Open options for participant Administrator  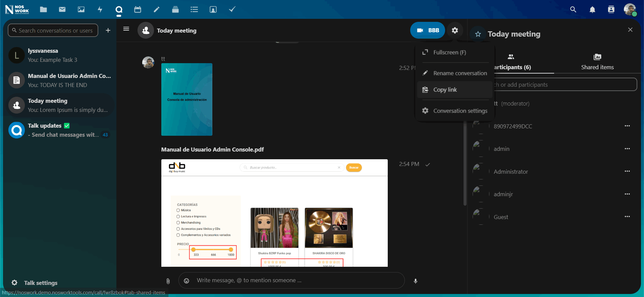click(627, 171)
